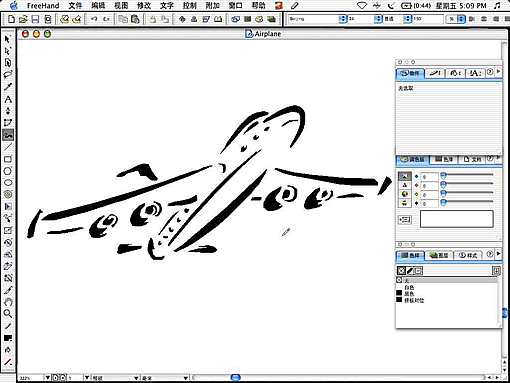Choose the Zoom magnifier tool
The image size is (510, 383).
[x=8, y=313]
